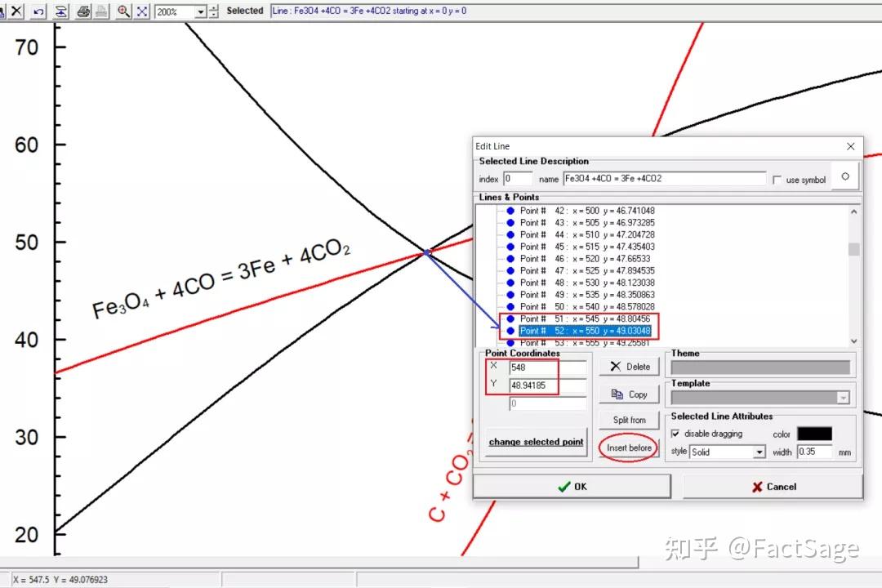
Task: Select the Print figure icon
Action: click(x=83, y=12)
